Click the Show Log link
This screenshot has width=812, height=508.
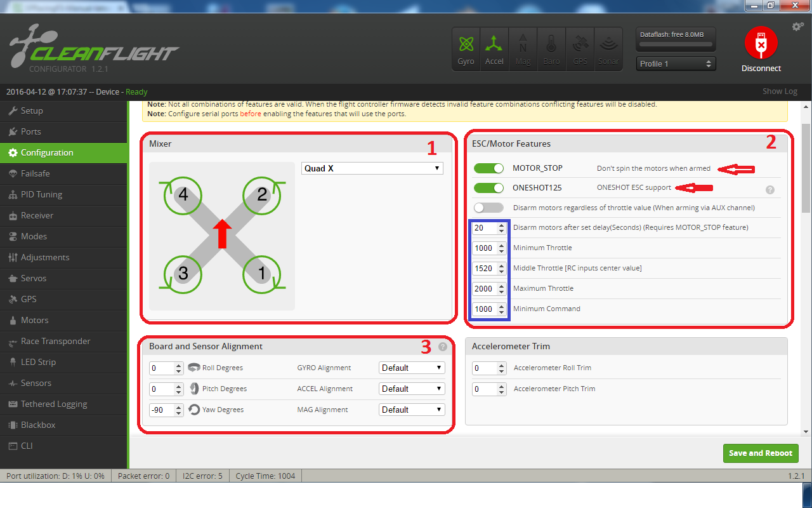pos(780,91)
